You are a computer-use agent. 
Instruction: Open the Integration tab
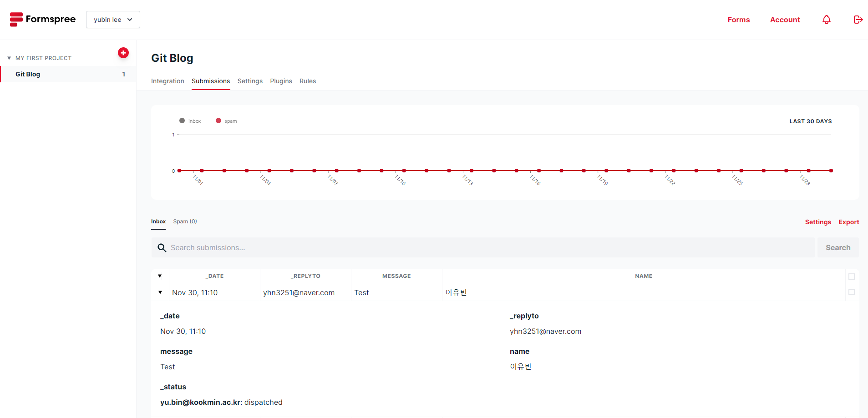tap(168, 81)
